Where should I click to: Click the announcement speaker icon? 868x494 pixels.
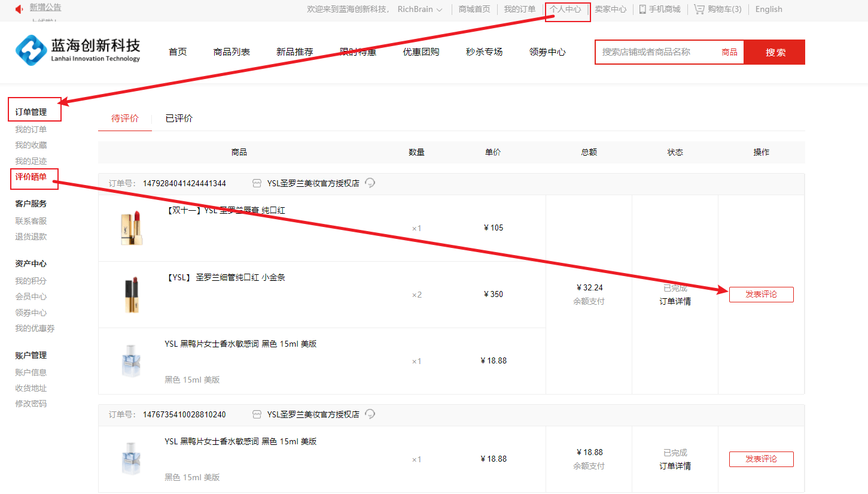point(19,9)
